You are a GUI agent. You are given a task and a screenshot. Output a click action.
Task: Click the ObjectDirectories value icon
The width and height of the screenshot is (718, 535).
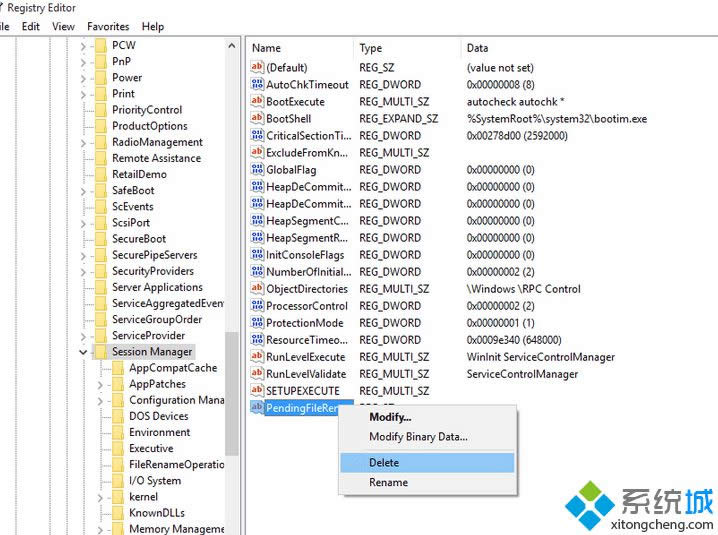(x=257, y=289)
